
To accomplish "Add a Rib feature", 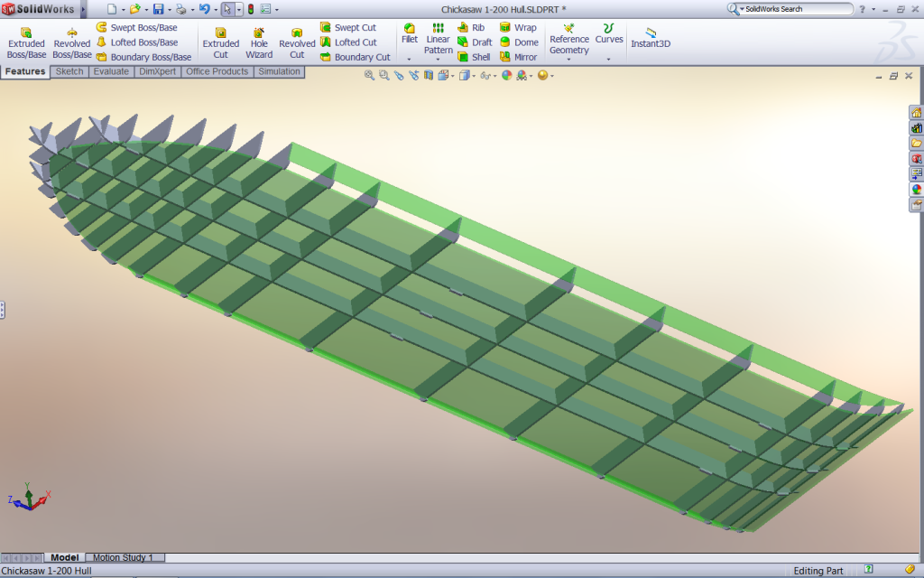I will 471,27.
